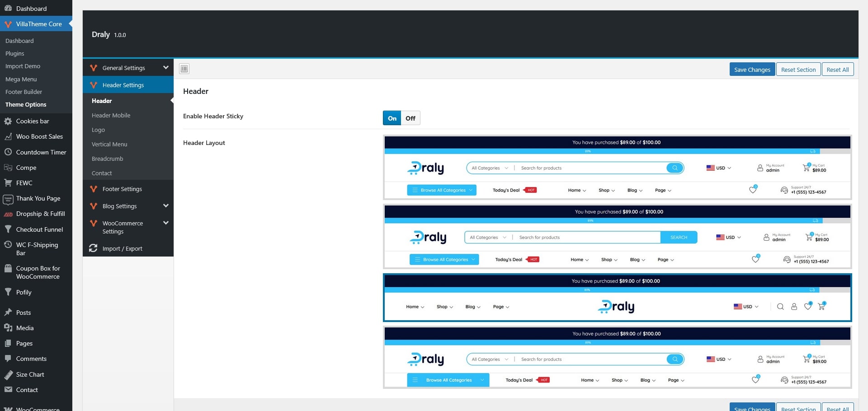Turn Header Sticky On

point(392,118)
